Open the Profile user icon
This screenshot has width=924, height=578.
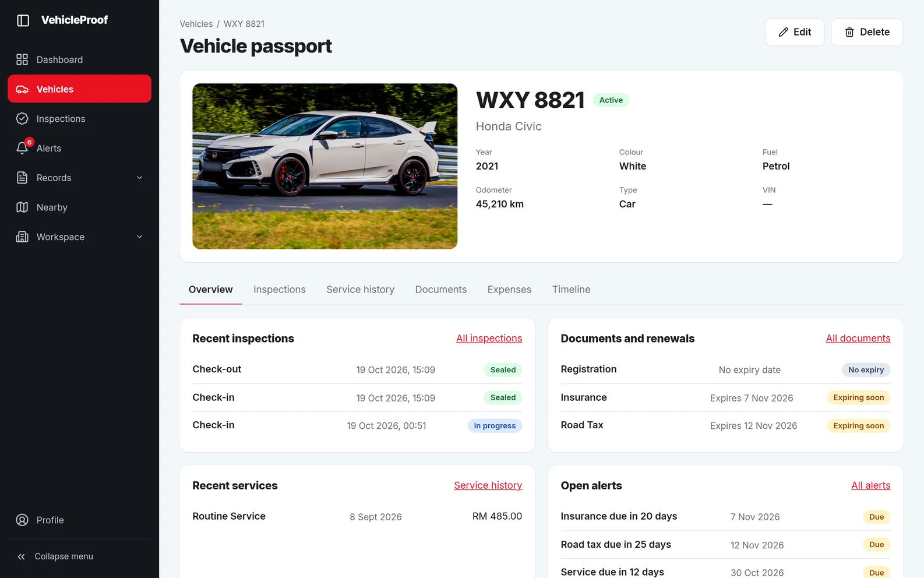coord(22,520)
